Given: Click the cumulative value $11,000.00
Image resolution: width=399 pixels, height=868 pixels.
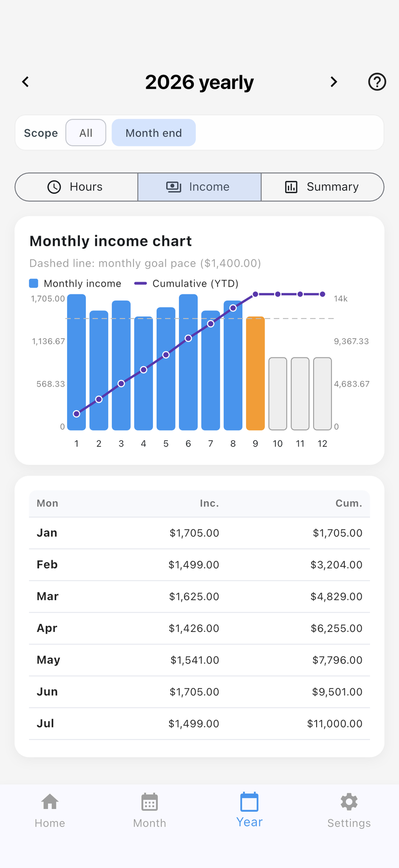Looking at the screenshot, I should point(335,724).
